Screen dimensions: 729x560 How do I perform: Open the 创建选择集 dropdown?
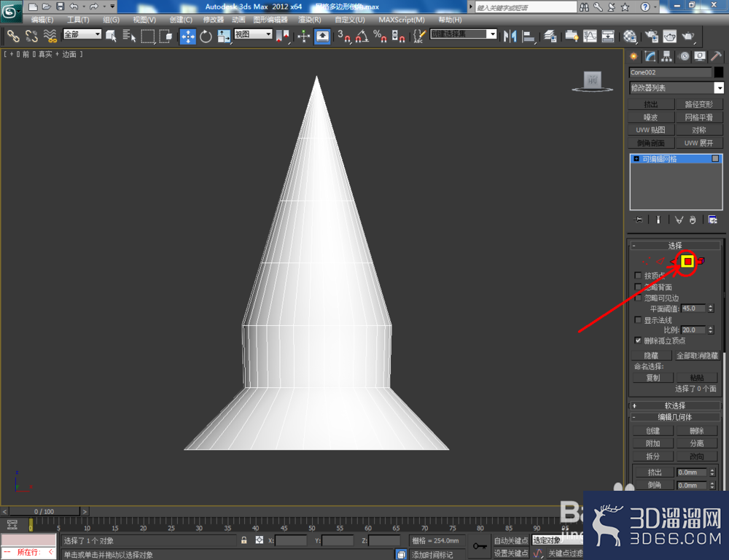pyautogui.click(x=464, y=34)
